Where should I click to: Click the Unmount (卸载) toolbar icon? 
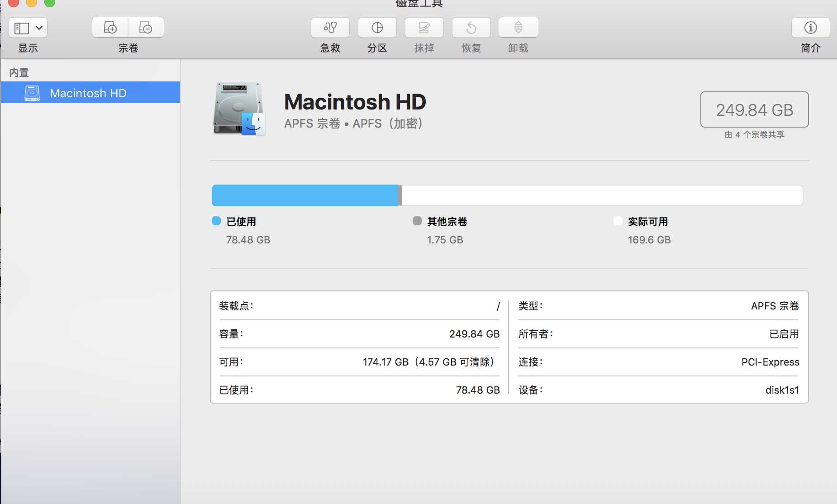click(x=518, y=28)
